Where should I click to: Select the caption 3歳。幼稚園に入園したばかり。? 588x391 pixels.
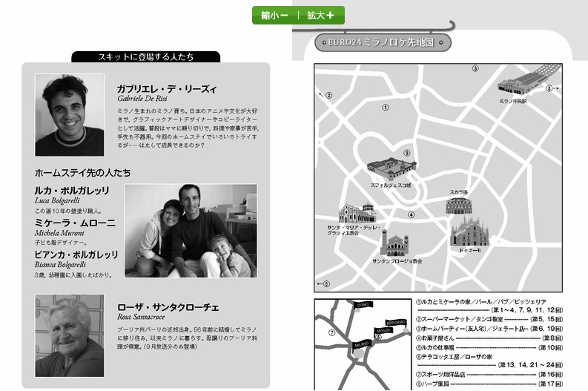pyautogui.click(x=73, y=275)
